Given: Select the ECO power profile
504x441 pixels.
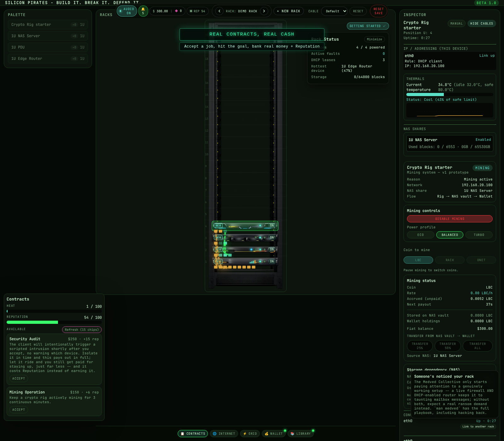Looking at the screenshot, I should point(421,235).
